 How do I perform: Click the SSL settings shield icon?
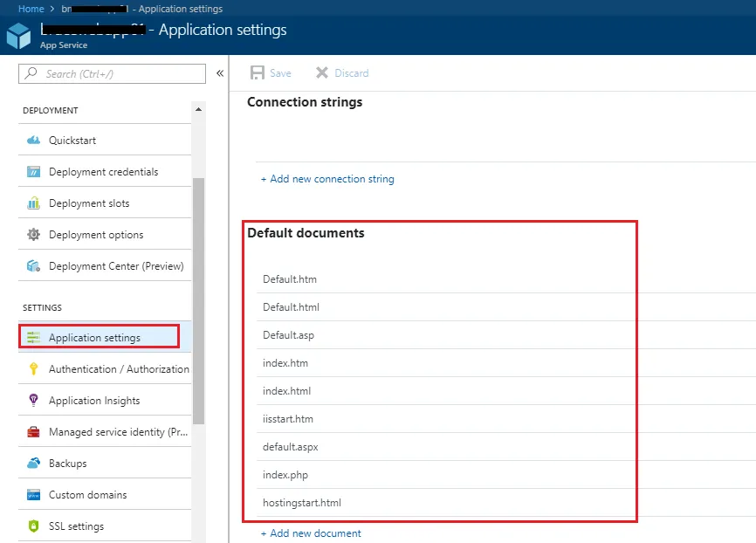point(33,526)
